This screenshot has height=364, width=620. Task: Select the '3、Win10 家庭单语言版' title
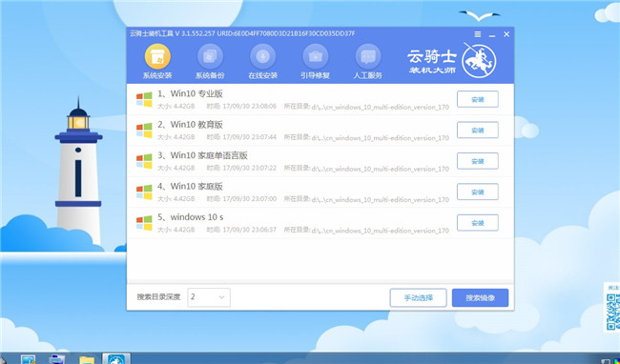(202, 155)
